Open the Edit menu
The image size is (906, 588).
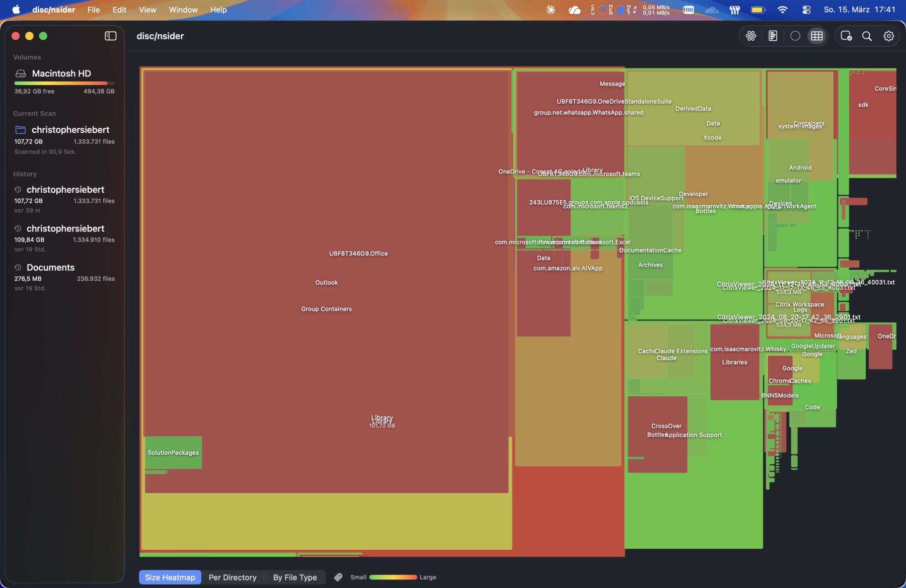[x=119, y=10]
